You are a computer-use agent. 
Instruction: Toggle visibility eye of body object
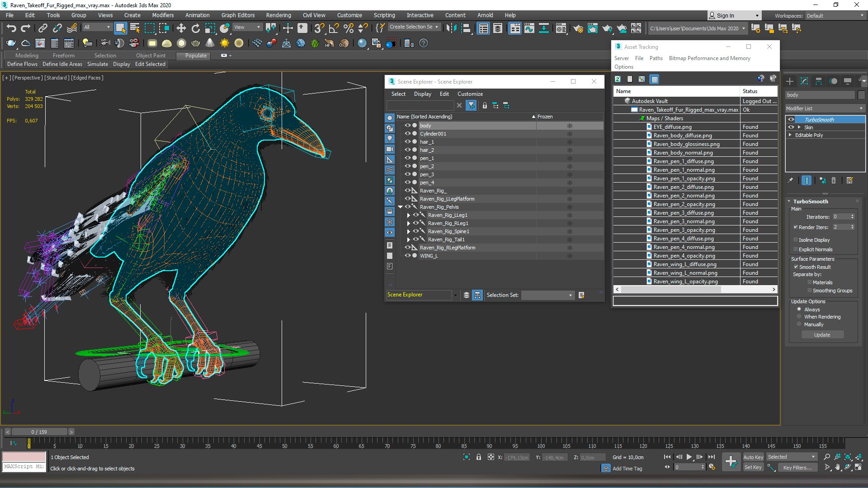coord(407,126)
